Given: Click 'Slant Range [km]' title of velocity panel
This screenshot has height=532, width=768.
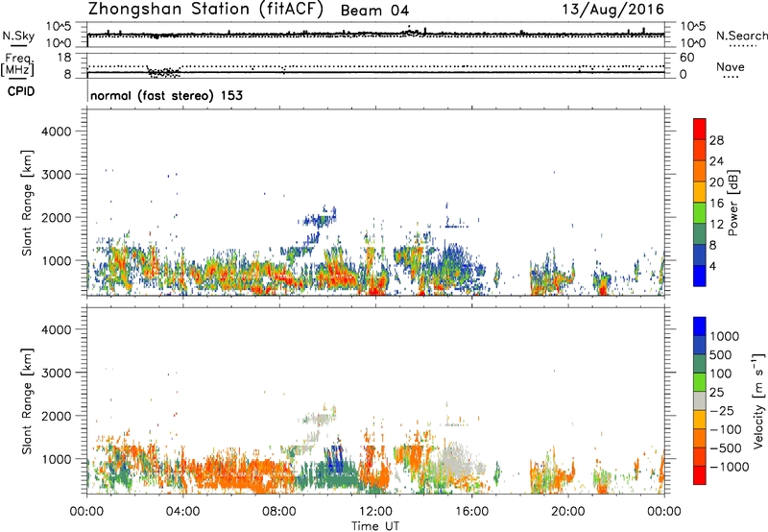Looking at the screenshot, I should pos(27,401).
